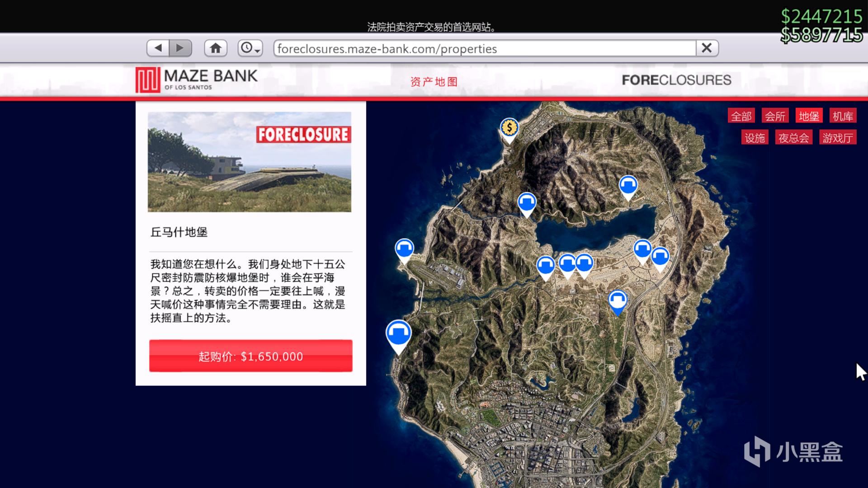Screen dimensions: 868x488
Task: Close the browser with the X button
Action: 707,48
